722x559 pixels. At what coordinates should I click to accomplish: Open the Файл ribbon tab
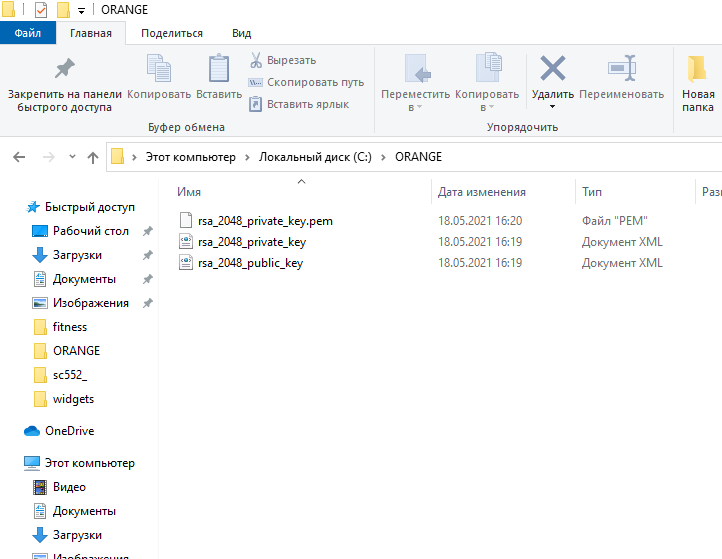coord(28,33)
